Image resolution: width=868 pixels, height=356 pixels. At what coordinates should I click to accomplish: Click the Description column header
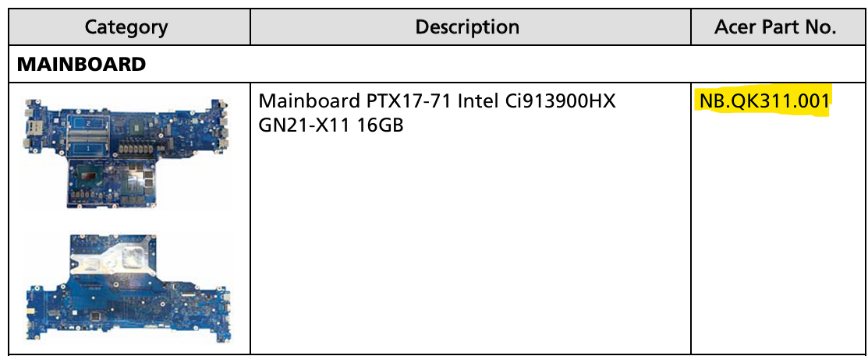click(x=468, y=27)
